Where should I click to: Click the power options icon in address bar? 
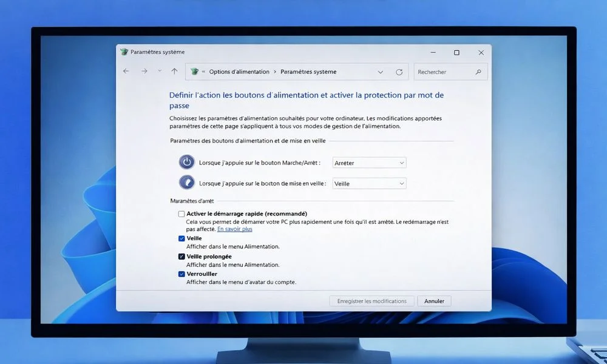point(194,72)
